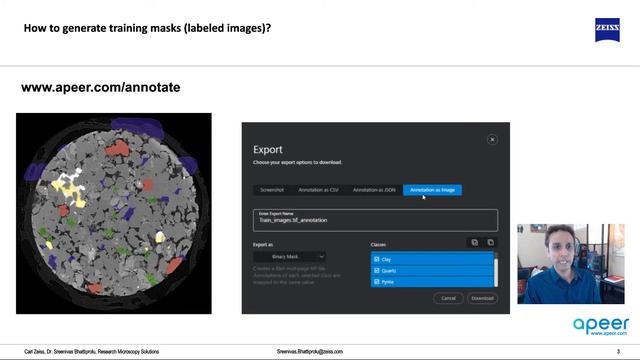Click the Carl Zeiss footer author text
The width and height of the screenshot is (640, 360).
point(91,351)
